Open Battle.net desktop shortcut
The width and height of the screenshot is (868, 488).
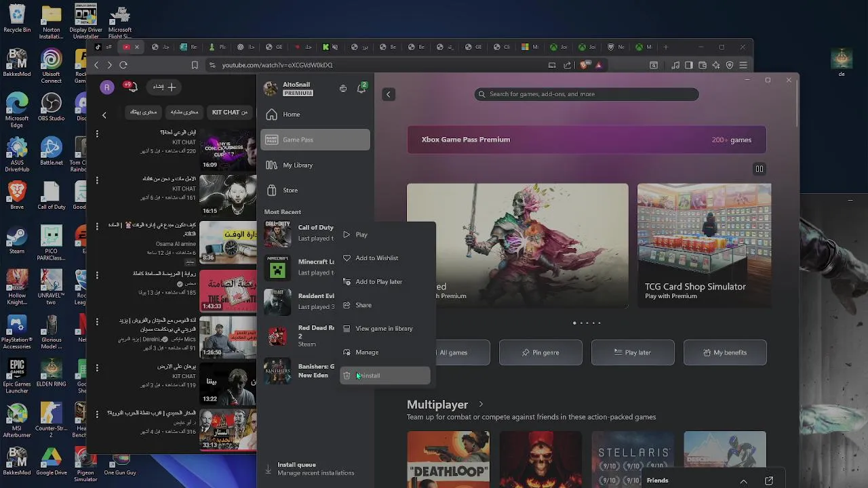(x=52, y=152)
